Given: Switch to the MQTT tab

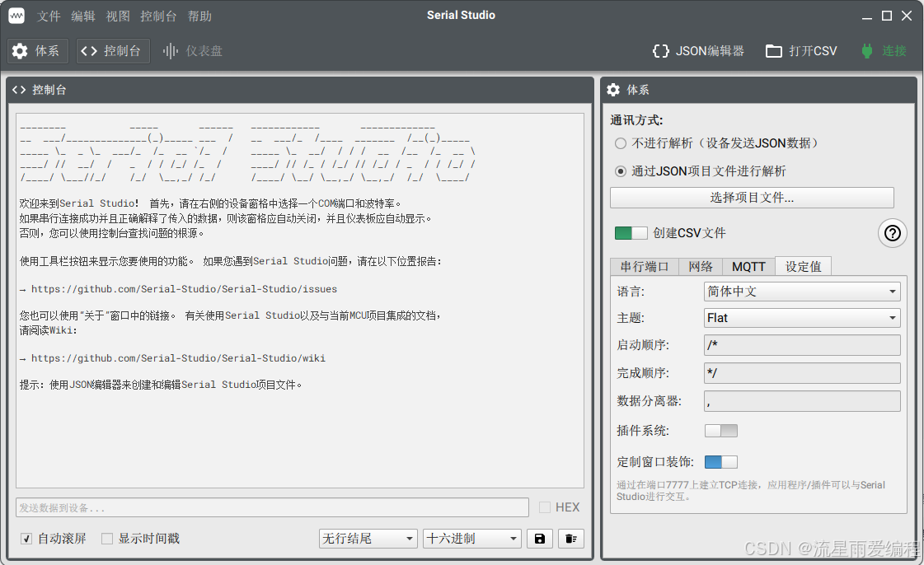Looking at the screenshot, I should (x=748, y=267).
